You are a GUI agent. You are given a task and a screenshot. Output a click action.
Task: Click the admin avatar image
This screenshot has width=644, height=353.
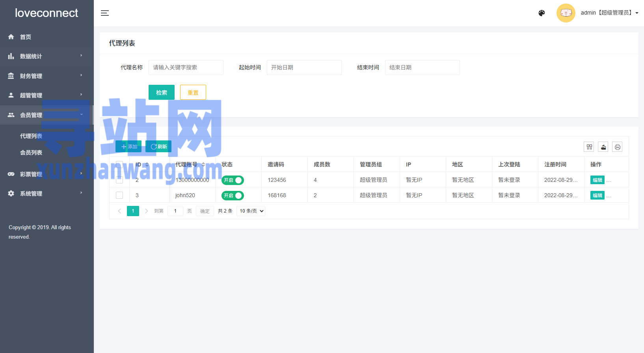566,13
